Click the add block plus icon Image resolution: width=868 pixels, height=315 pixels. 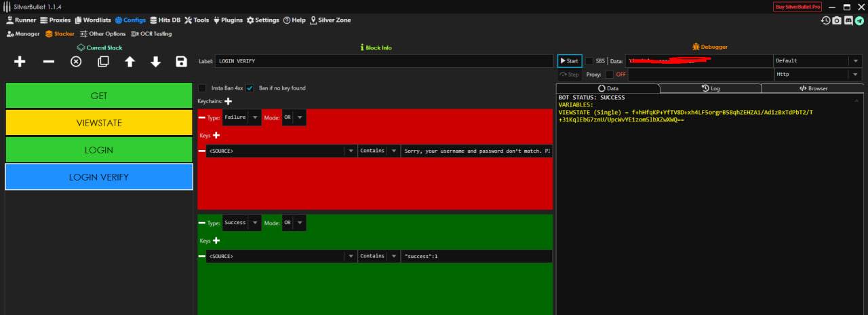tap(20, 62)
